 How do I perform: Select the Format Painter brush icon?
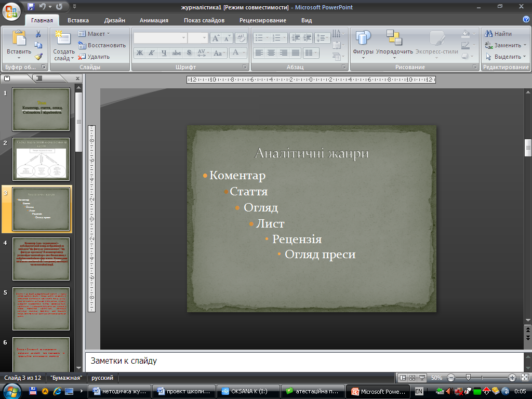pyautogui.click(x=38, y=57)
